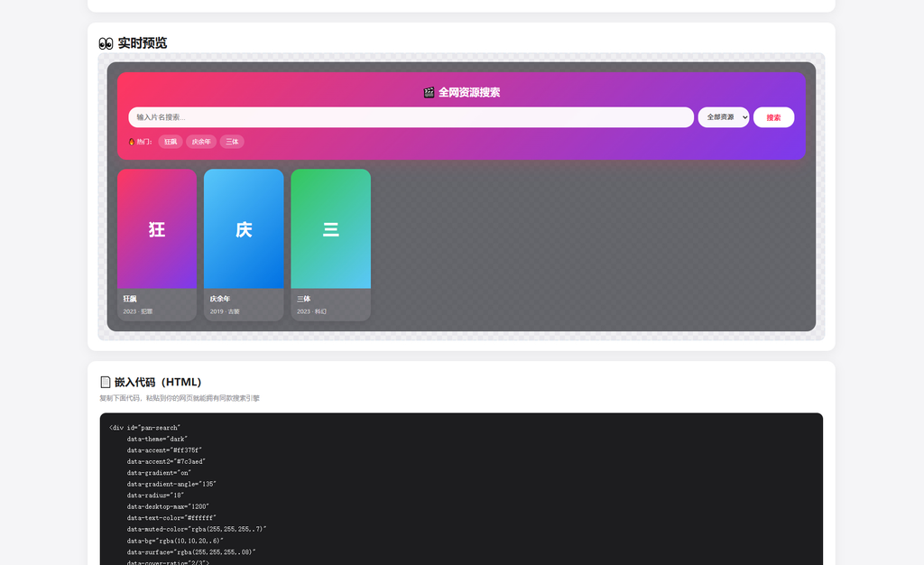Image resolution: width=924 pixels, height=565 pixels.
Task: Click the eyes icon beside 实时预览
Action: coord(106,43)
